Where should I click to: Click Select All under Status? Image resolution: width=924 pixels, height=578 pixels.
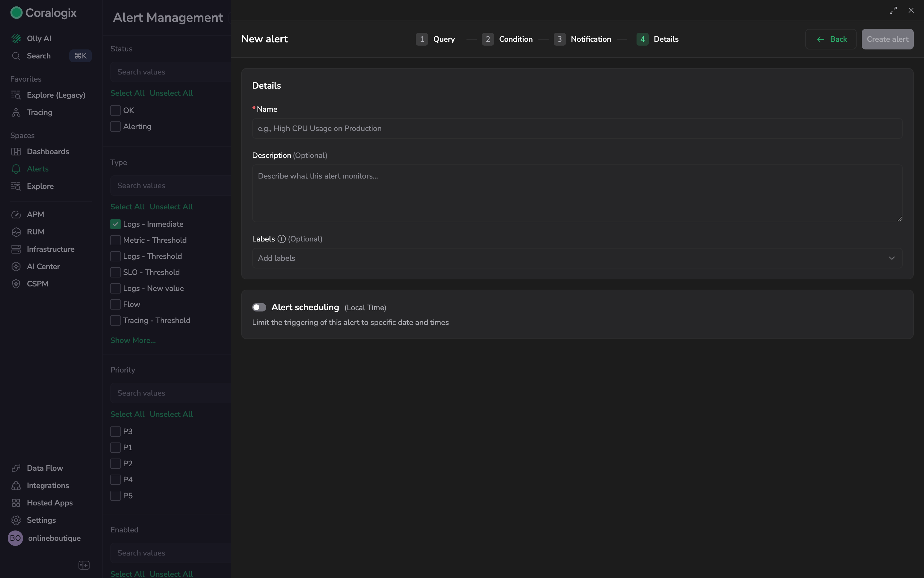127,93
